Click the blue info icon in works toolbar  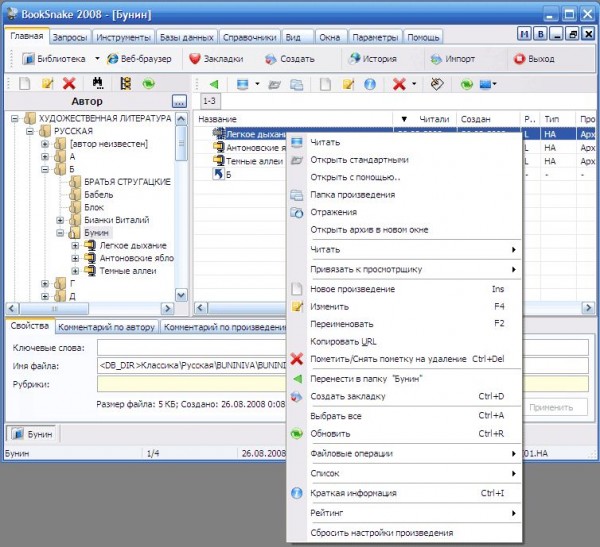click(370, 84)
